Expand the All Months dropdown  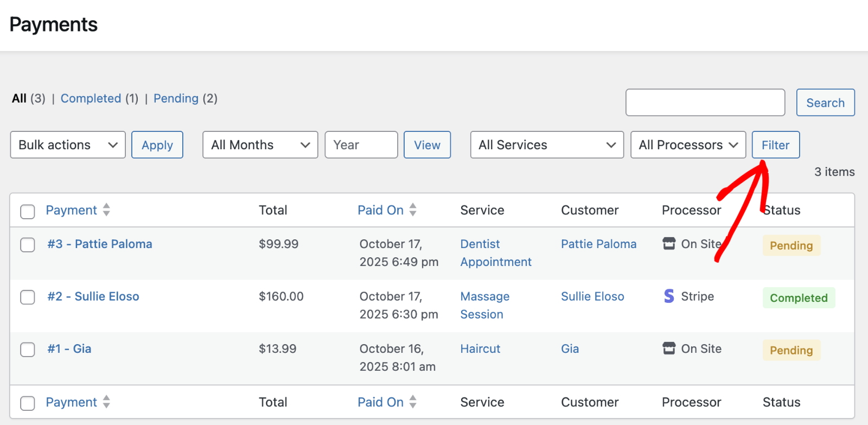(260, 145)
